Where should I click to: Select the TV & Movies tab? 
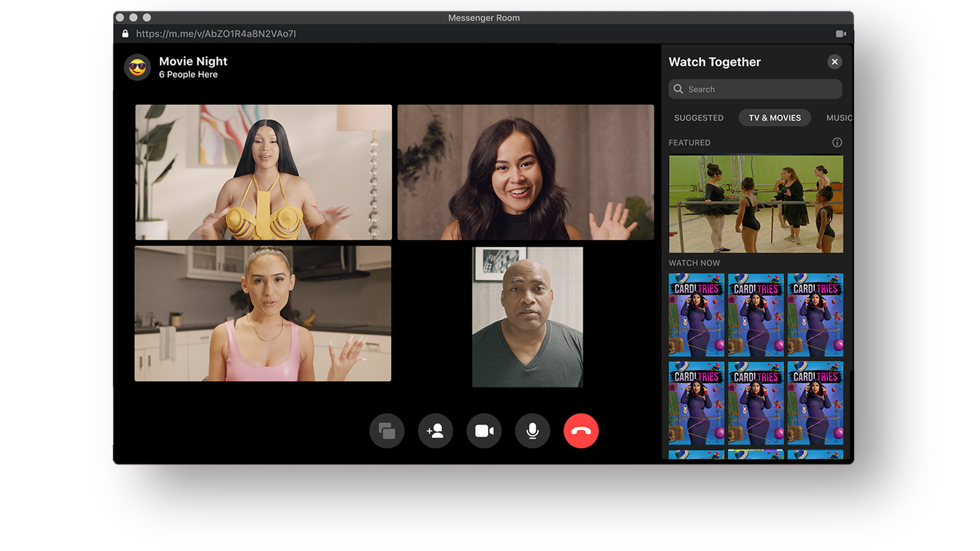(x=774, y=118)
